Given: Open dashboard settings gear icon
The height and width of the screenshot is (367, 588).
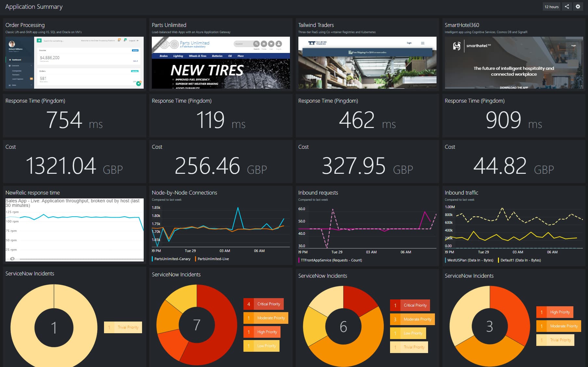Looking at the screenshot, I should pyautogui.click(x=578, y=6).
